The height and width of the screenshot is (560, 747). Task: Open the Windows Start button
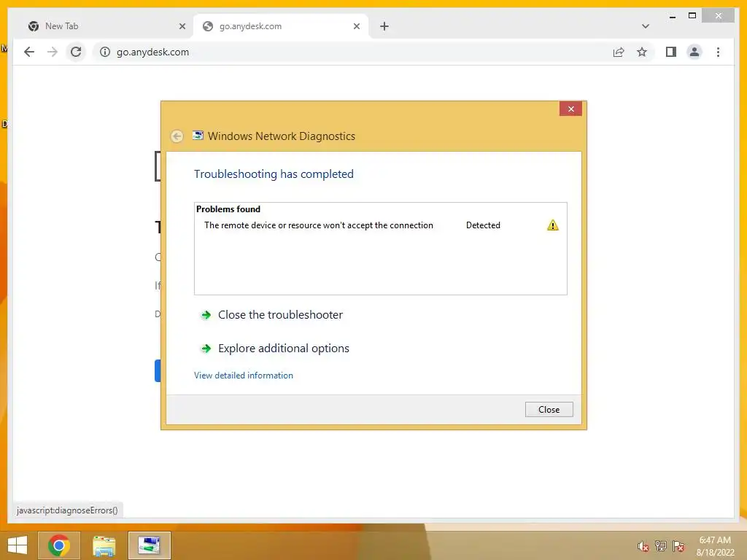point(18,545)
